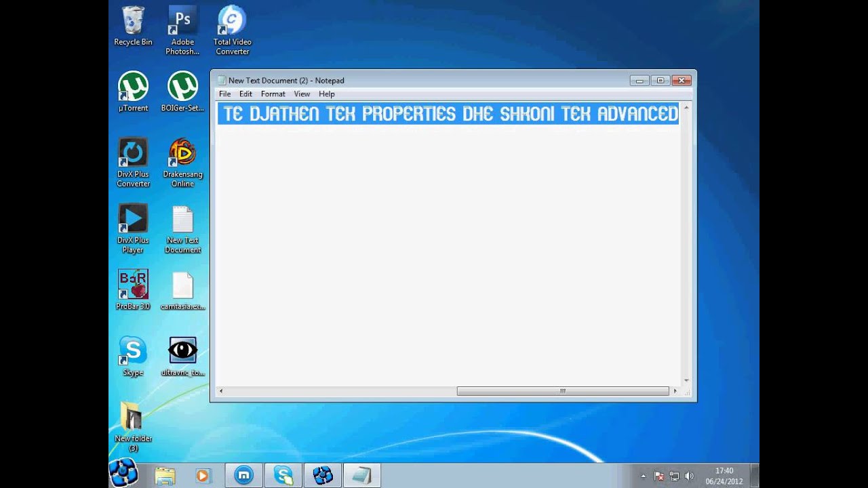Open the Windows Start orb

123,473
